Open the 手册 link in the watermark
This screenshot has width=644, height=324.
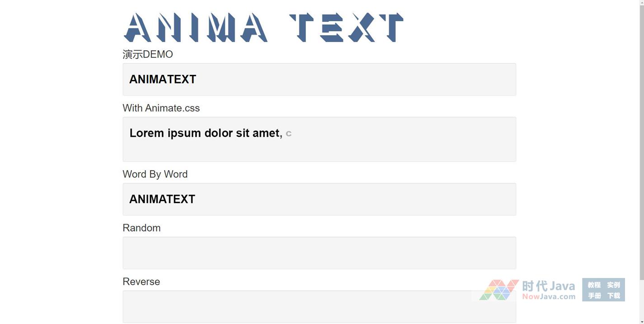[x=594, y=296]
